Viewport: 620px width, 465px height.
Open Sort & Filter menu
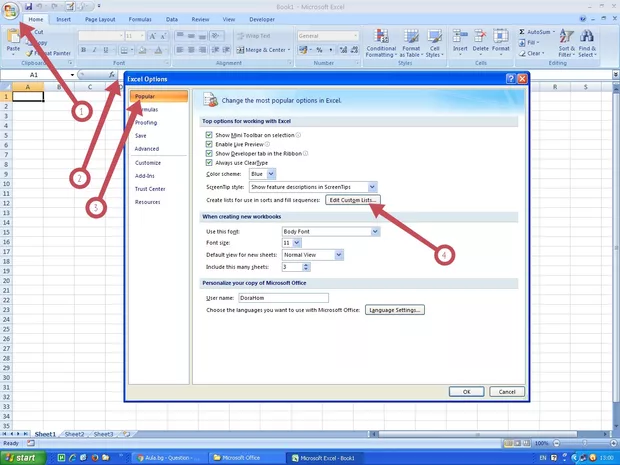[567, 43]
